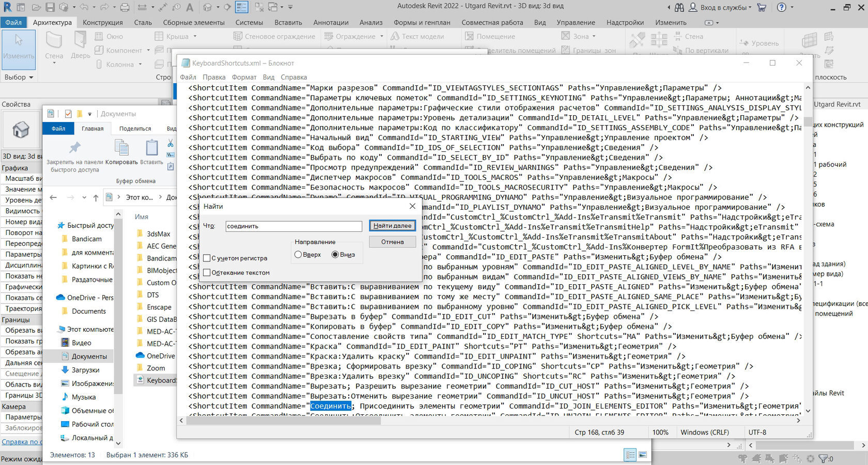Switch to Revit Управление ribbon tab
868x465 pixels.
tap(576, 22)
